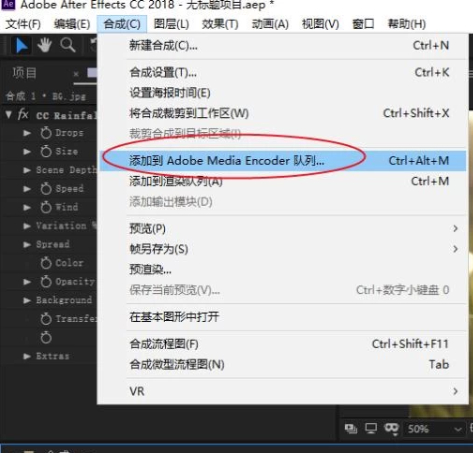Viewport: 473px width, 453px height.
Task: Toggle stopwatch for Drops property
Action: [46, 133]
